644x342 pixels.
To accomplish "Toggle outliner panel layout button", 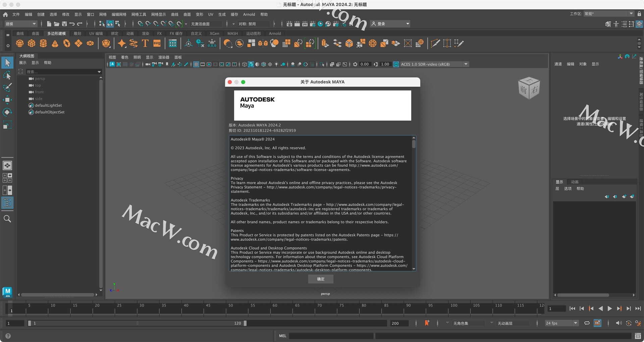I will (x=7, y=203).
